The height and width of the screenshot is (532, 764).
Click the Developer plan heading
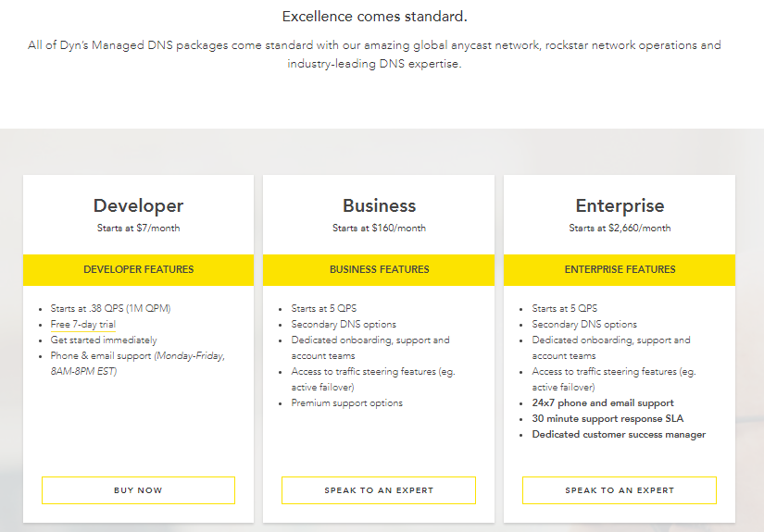(138, 206)
